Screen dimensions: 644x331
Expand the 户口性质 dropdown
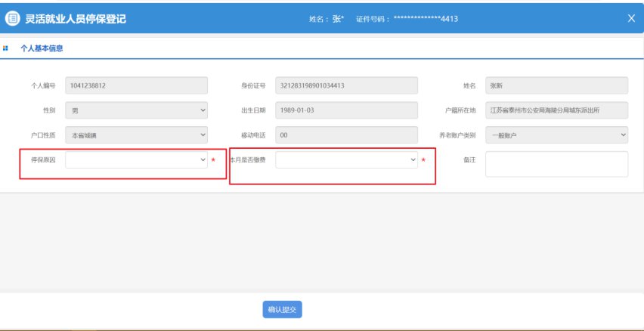pos(136,135)
